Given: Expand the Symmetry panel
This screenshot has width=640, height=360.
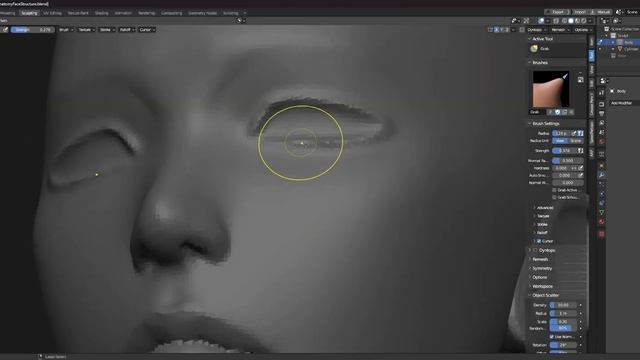Looking at the screenshot, I should point(542,268).
